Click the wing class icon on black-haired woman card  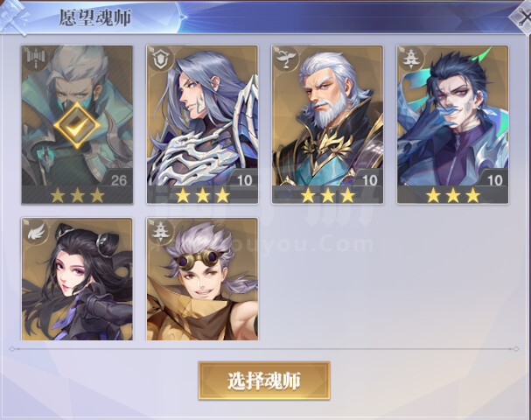coord(36,231)
